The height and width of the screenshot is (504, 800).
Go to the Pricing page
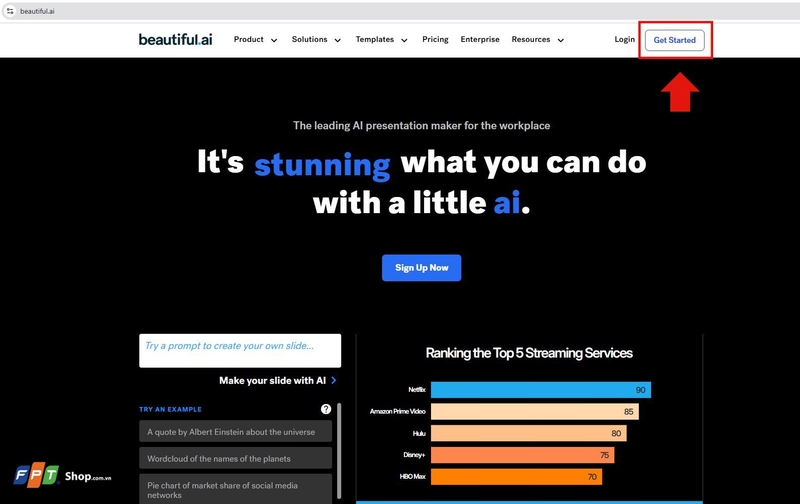[x=435, y=39]
